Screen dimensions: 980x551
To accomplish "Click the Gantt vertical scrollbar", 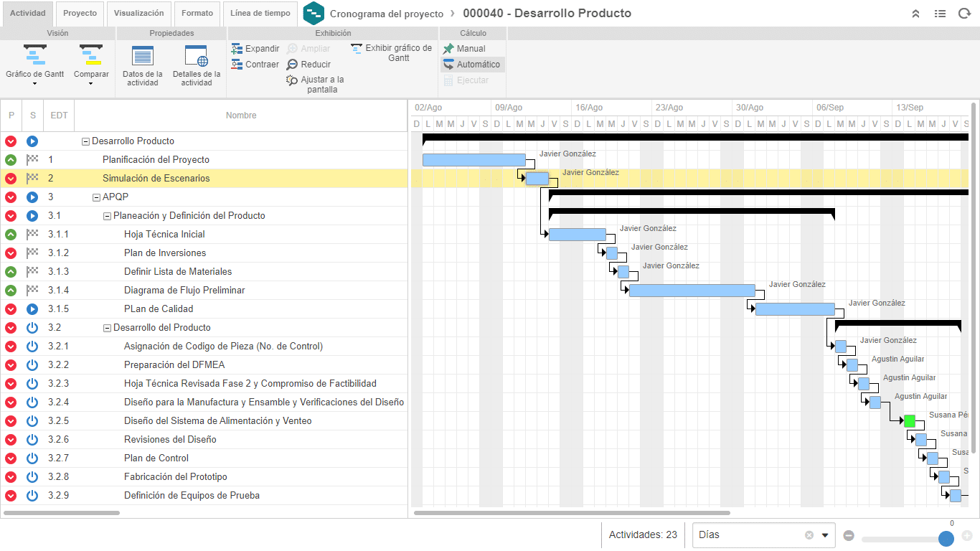I will 974,278.
